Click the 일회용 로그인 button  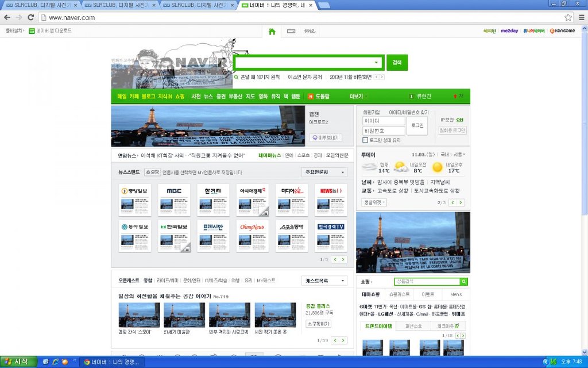(452, 131)
